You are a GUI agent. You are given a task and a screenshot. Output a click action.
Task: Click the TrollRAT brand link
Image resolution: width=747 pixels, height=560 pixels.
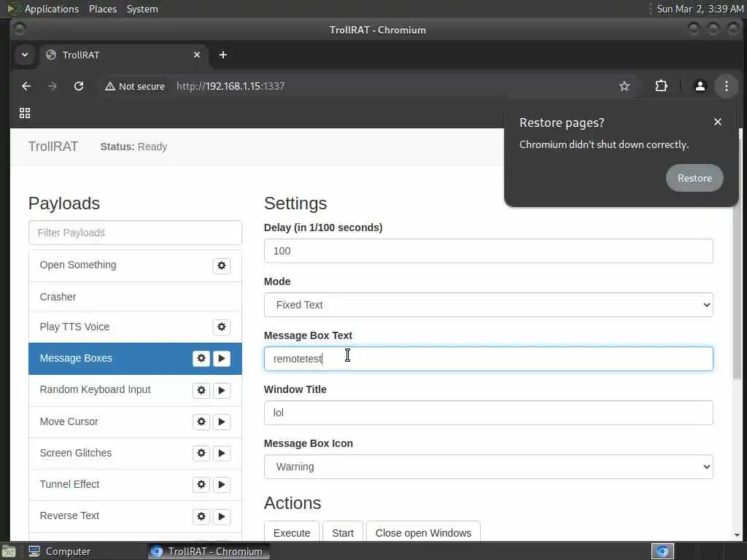pyautogui.click(x=53, y=146)
